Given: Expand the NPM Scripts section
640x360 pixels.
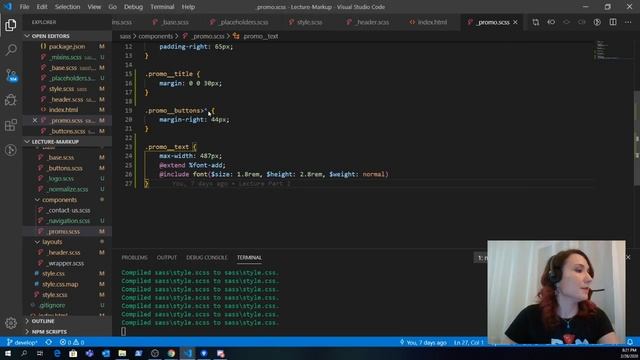Looking at the screenshot, I should (67, 331).
